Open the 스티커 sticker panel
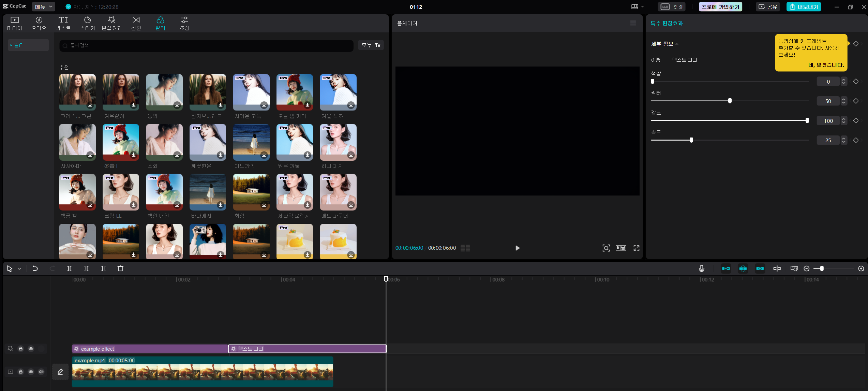868x391 pixels. click(87, 23)
